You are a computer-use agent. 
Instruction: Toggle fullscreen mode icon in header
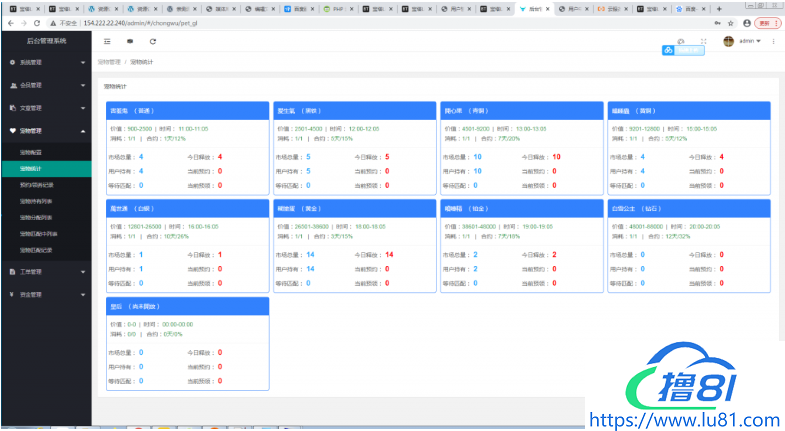(x=703, y=42)
